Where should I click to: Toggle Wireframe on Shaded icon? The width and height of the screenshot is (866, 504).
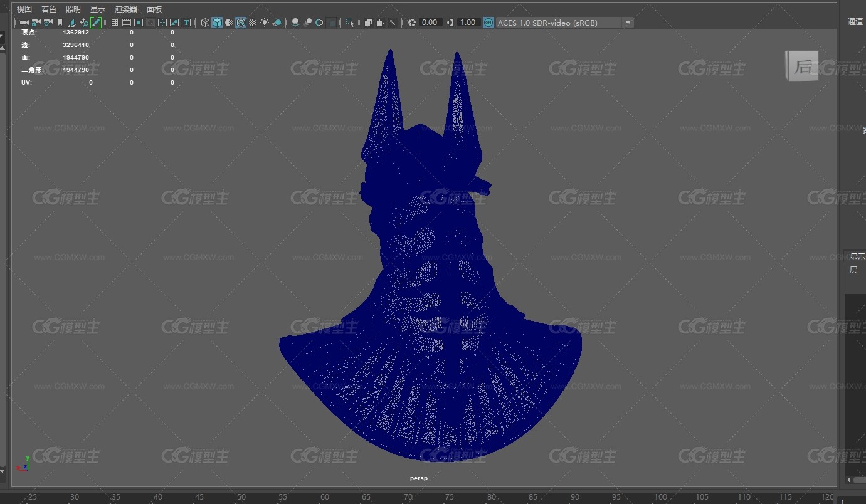pos(241,23)
